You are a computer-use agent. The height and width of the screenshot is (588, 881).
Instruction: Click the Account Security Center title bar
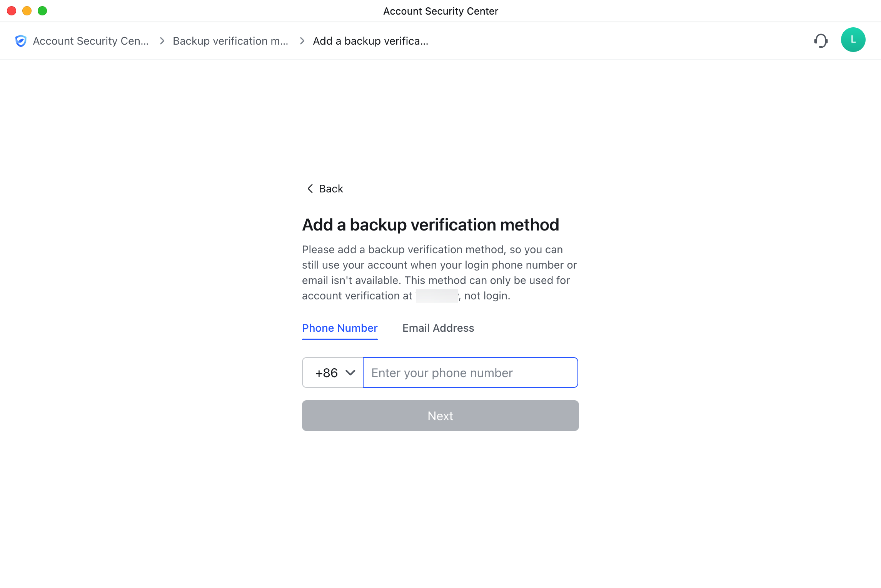(440, 11)
